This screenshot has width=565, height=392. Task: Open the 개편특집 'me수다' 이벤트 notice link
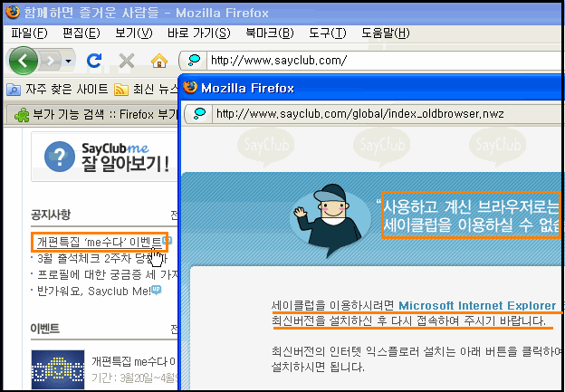pos(99,242)
